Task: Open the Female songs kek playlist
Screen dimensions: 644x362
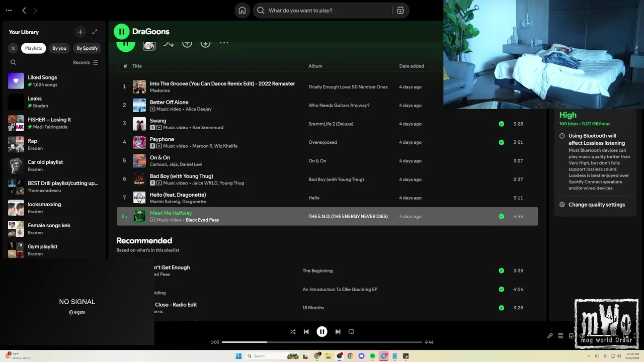Action: click(x=53, y=229)
